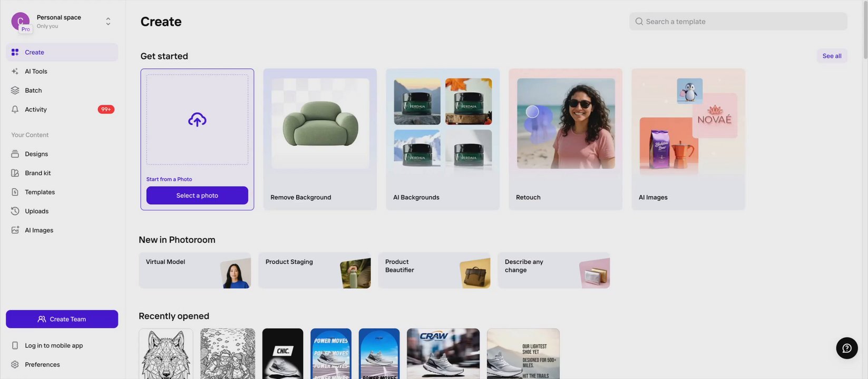Click the Recently opened heading
868x379 pixels.
coord(174,316)
